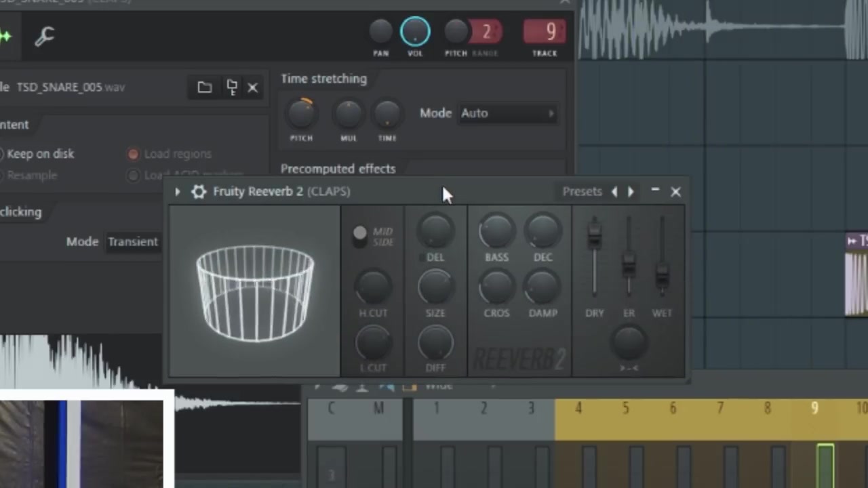Click the stereo separation knob below ER
The width and height of the screenshot is (868, 488).
click(629, 342)
